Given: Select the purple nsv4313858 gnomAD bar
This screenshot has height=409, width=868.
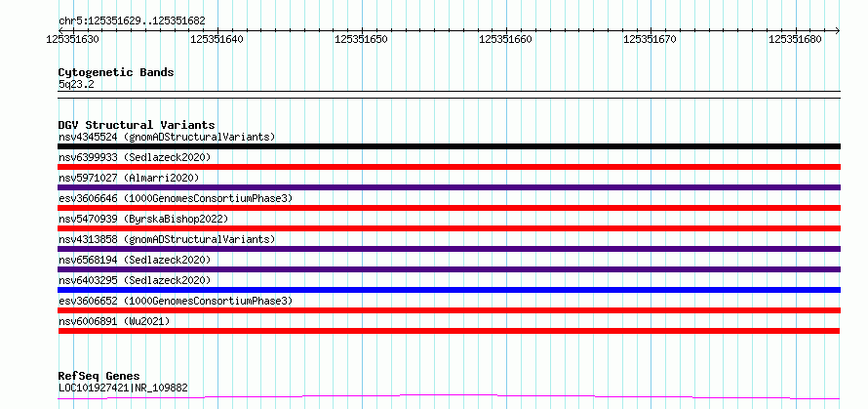Looking at the screenshot, I should tap(449, 249).
